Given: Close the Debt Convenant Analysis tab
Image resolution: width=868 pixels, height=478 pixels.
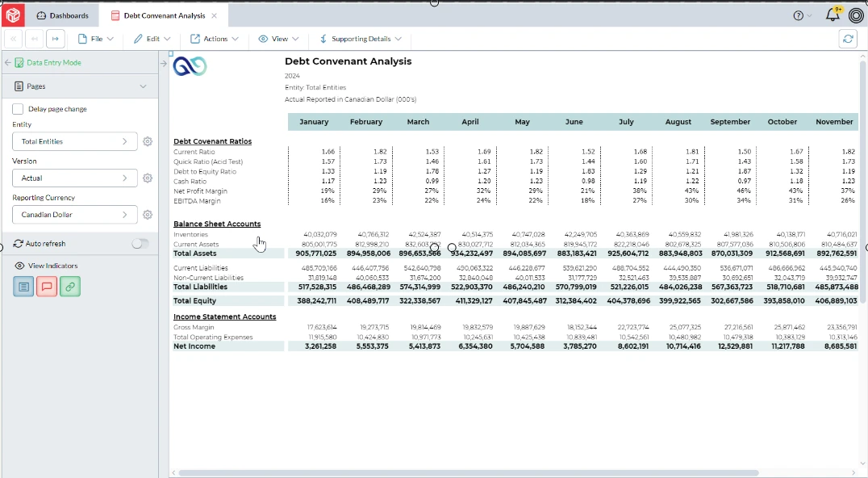Looking at the screenshot, I should (x=215, y=15).
